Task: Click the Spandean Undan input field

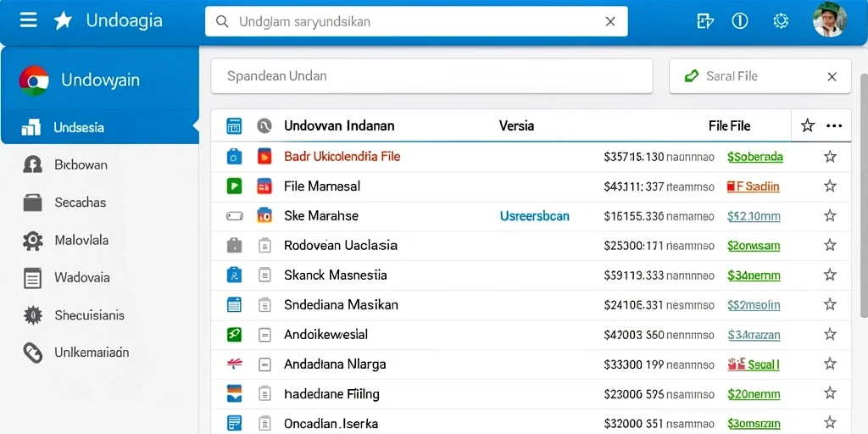Action: [x=431, y=75]
